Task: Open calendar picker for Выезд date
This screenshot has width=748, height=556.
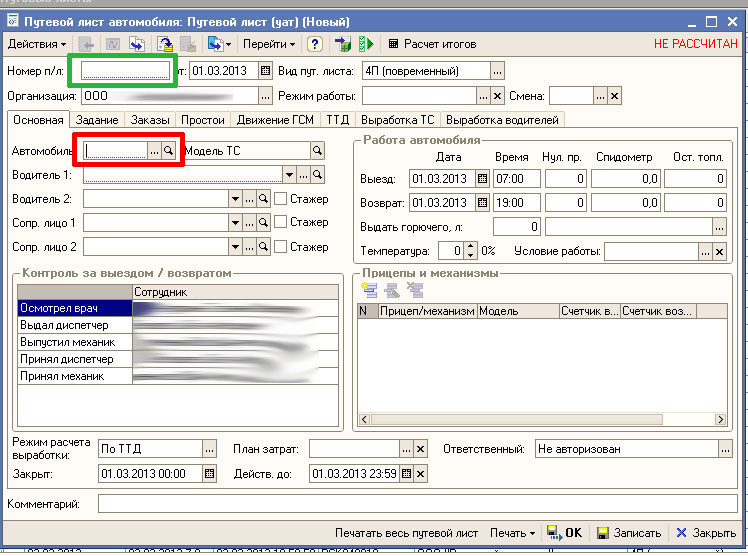Action: [x=482, y=179]
